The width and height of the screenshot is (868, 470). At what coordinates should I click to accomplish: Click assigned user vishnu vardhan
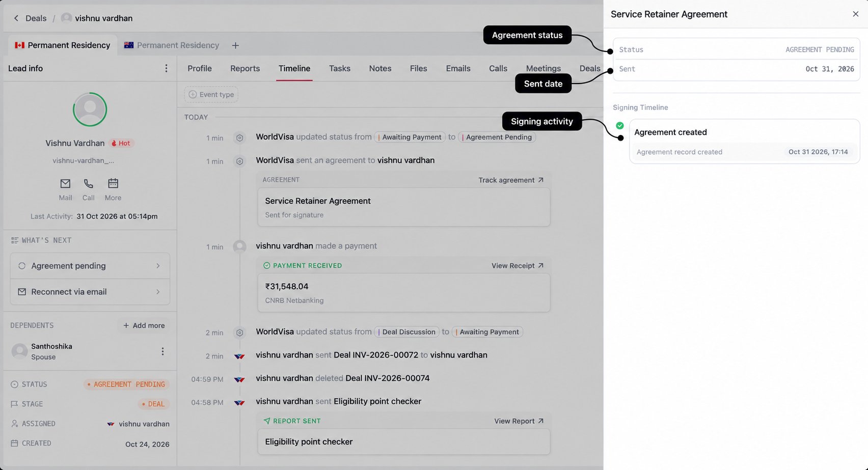(x=138, y=424)
